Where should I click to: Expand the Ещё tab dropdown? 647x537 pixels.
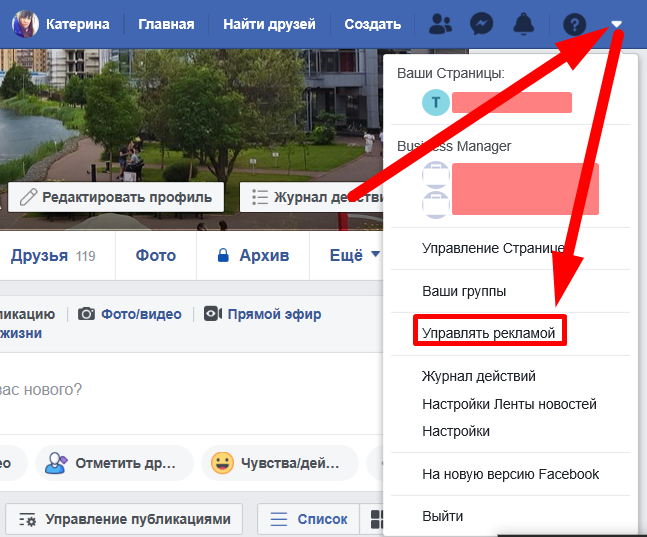click(x=354, y=255)
